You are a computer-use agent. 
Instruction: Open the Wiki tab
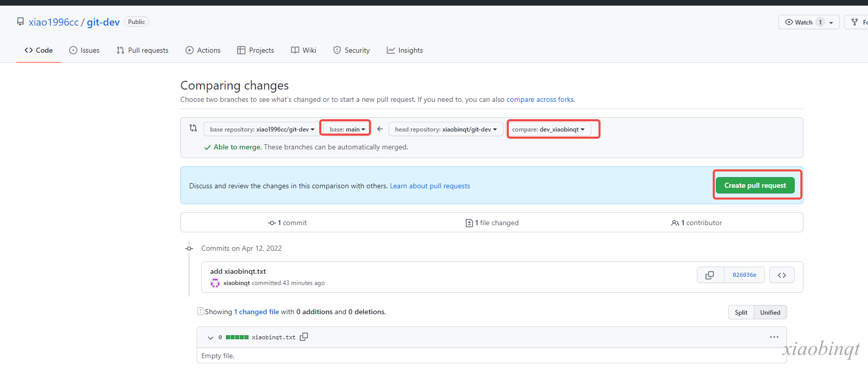click(x=303, y=50)
